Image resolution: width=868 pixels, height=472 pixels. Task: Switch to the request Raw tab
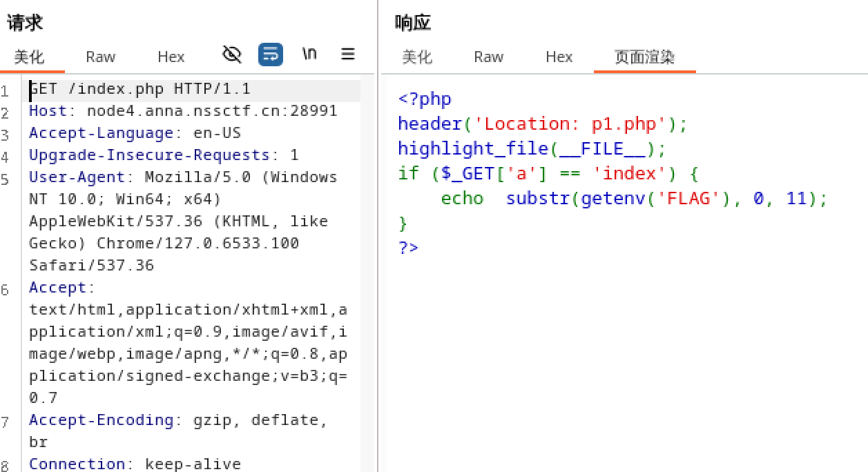click(100, 57)
